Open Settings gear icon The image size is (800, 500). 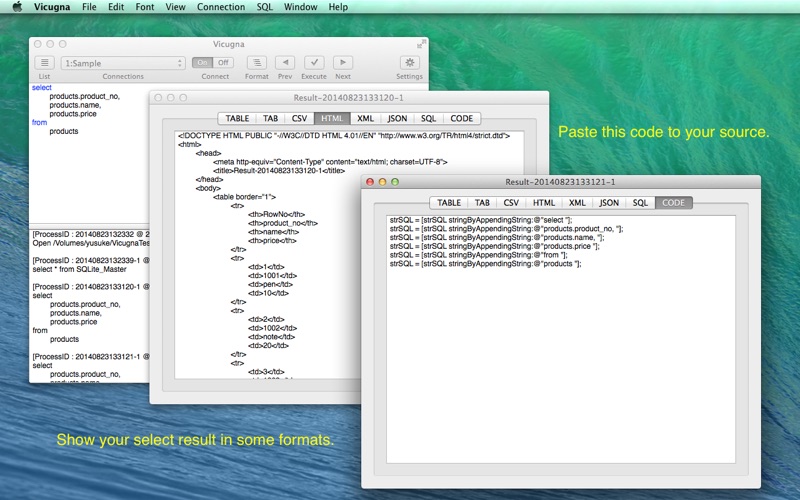409,63
